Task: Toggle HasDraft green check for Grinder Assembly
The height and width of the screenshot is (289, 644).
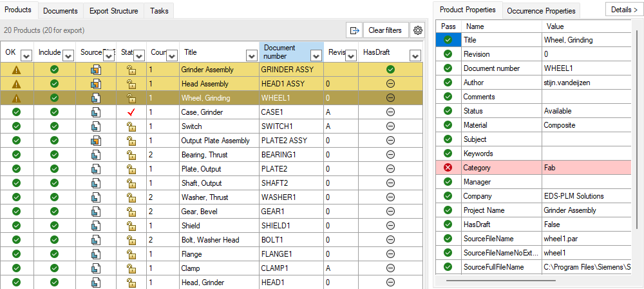Action: [x=391, y=70]
